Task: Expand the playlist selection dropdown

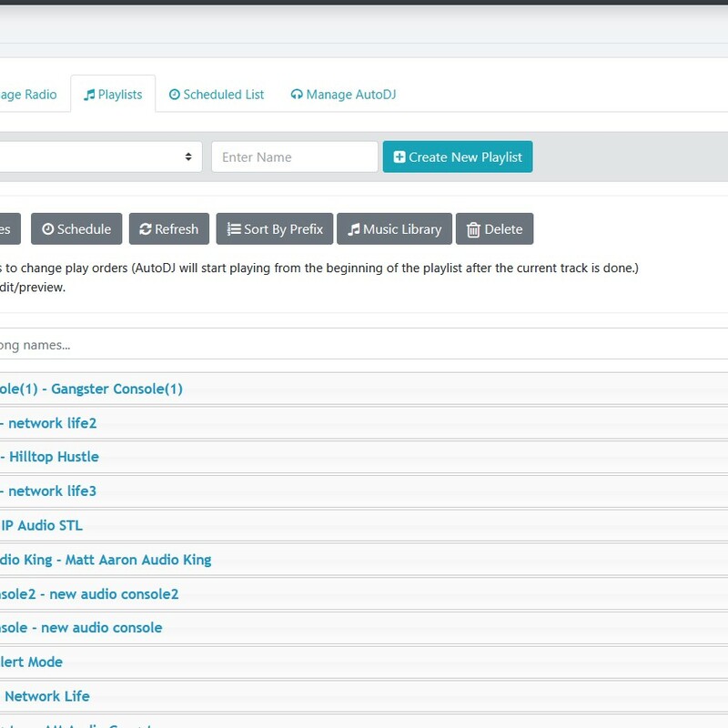Action: point(100,157)
